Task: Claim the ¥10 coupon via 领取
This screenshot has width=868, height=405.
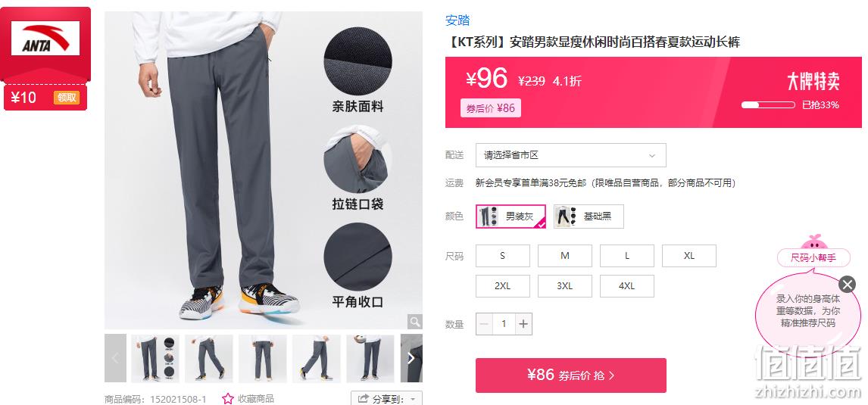Action: (x=67, y=98)
